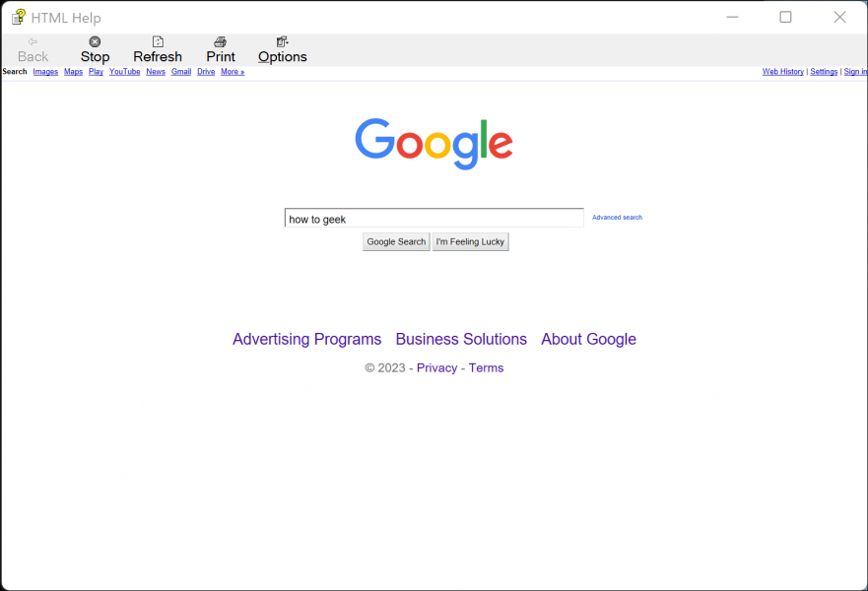Click the Print toolbar icon

221,42
